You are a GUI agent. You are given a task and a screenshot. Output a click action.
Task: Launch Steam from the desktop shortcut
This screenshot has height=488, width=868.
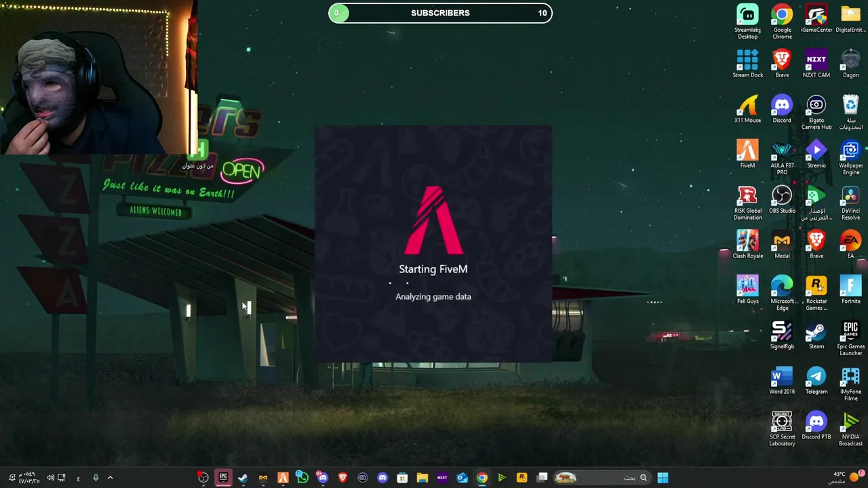point(816,335)
